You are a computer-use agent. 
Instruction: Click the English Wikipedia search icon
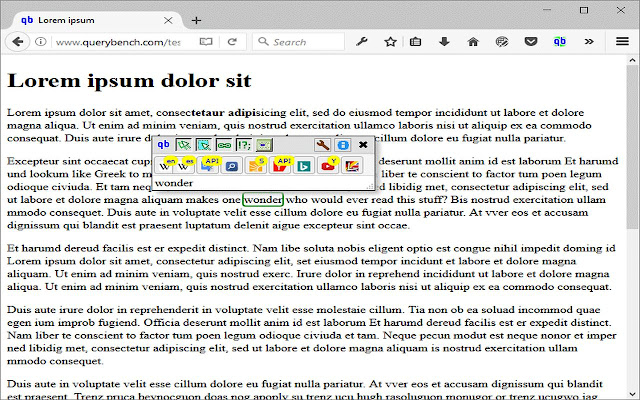(165, 165)
